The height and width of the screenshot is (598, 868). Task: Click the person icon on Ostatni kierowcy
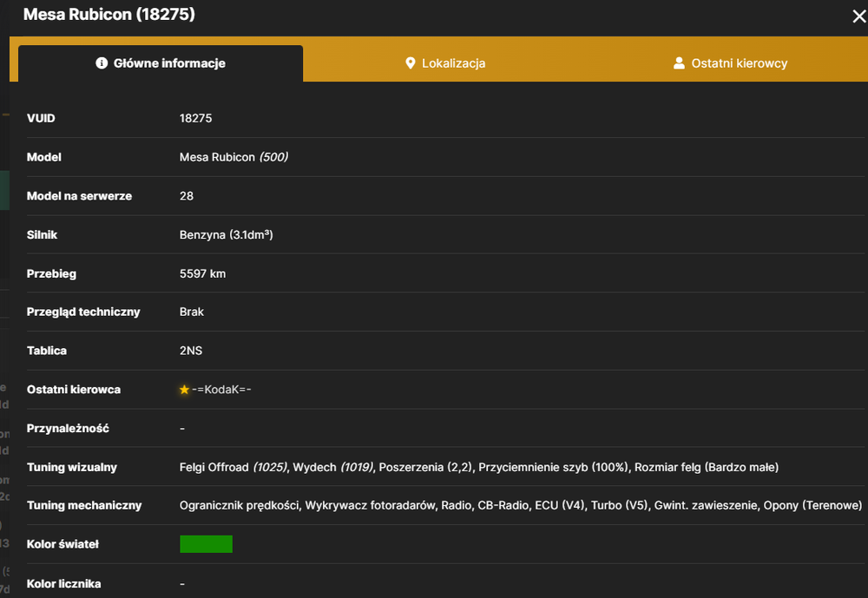[x=679, y=63]
